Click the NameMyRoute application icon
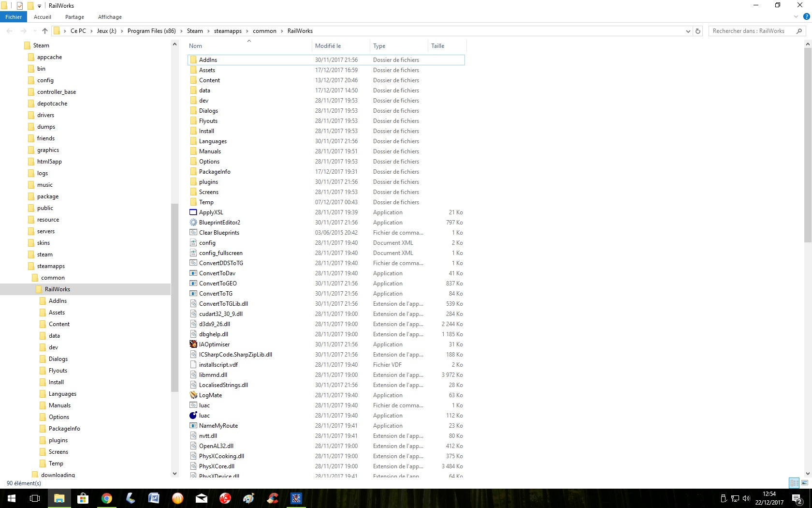The image size is (812, 508). 193,426
